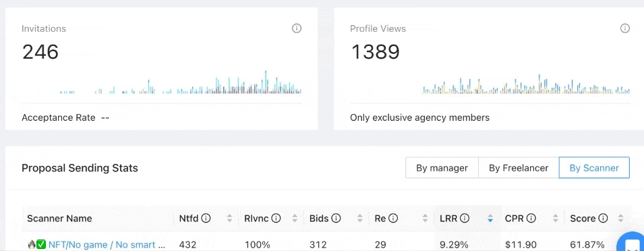Open info tooltip for Score column
This screenshot has height=251, width=644.
tap(603, 219)
